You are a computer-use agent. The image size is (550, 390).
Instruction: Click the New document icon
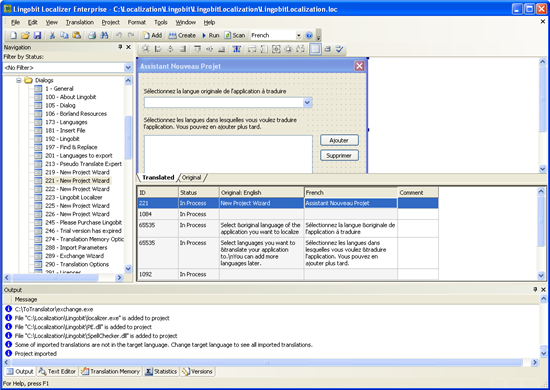[13, 35]
